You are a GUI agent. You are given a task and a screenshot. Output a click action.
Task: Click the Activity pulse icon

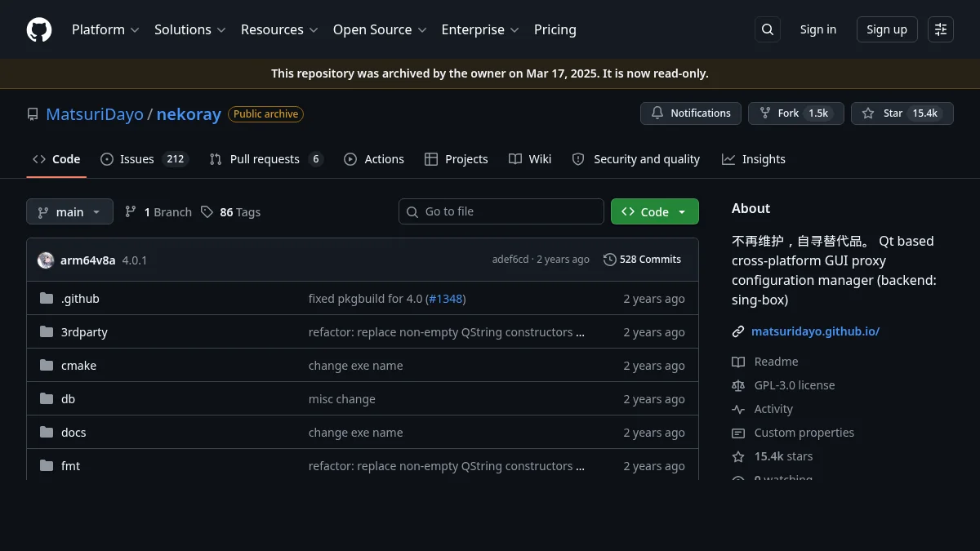pyautogui.click(x=738, y=409)
